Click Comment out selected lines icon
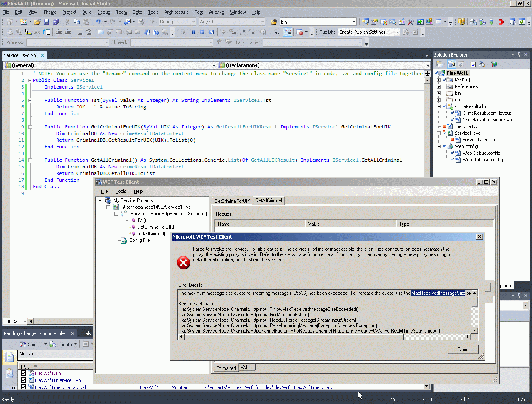The height and width of the screenshot is (404, 532). coord(80,32)
